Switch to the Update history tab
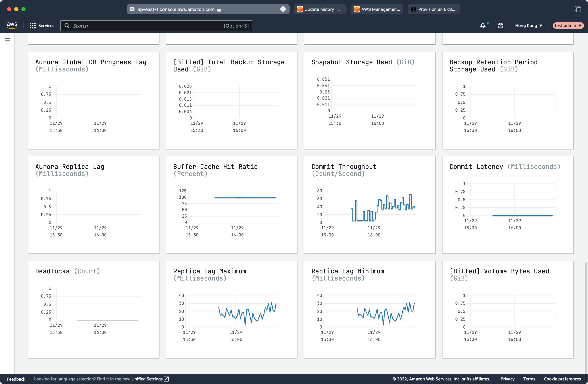The image size is (588, 384). tap(320, 9)
